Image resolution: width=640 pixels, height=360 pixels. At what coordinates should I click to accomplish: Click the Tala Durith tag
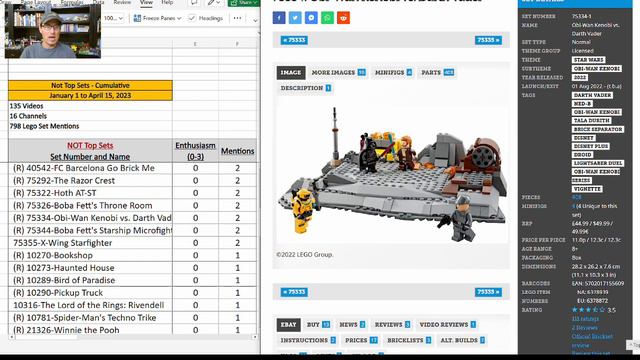point(591,120)
